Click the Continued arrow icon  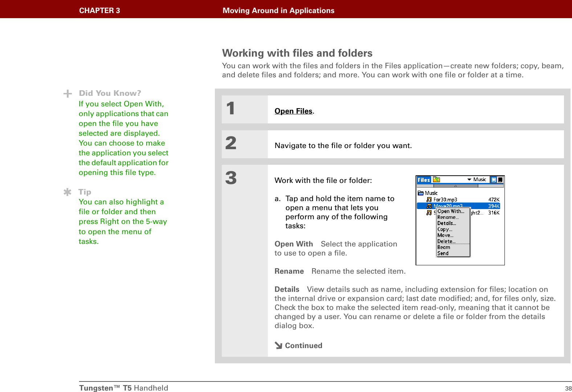[278, 346]
